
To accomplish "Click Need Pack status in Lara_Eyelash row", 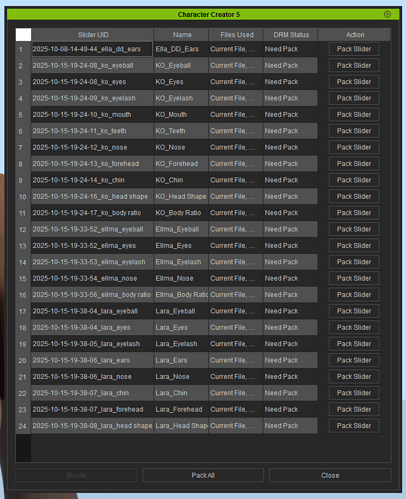I will 290,344.
